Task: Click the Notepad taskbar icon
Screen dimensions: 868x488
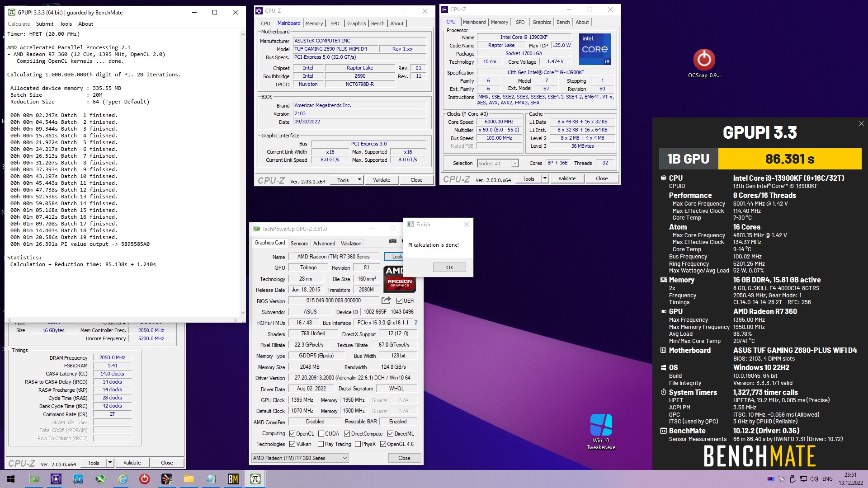Action: [211, 479]
